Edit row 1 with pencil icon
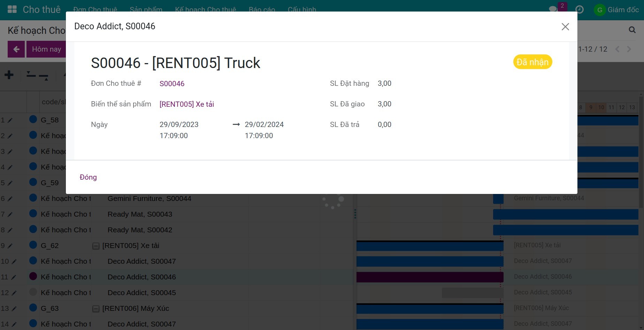The image size is (644, 330). point(10,120)
